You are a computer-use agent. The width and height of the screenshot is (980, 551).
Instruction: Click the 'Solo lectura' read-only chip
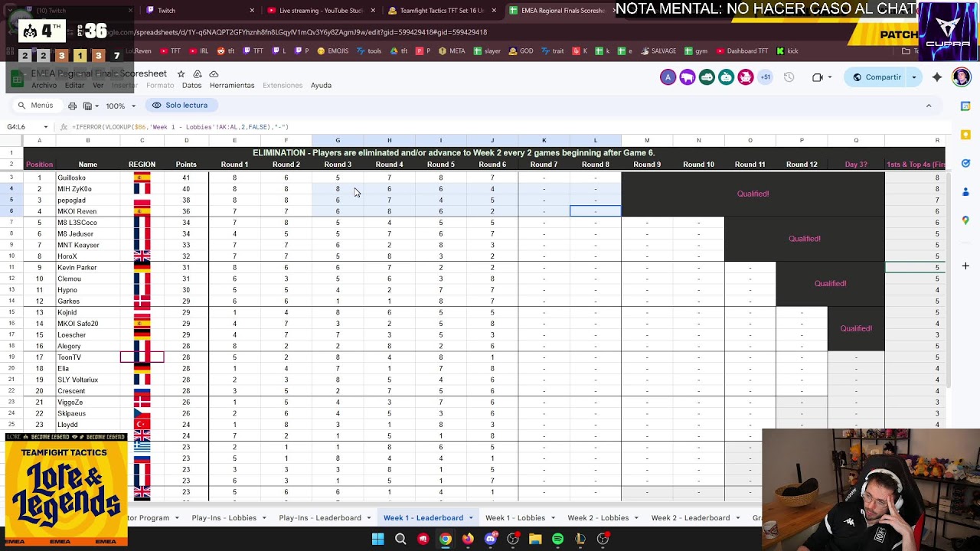[180, 106]
